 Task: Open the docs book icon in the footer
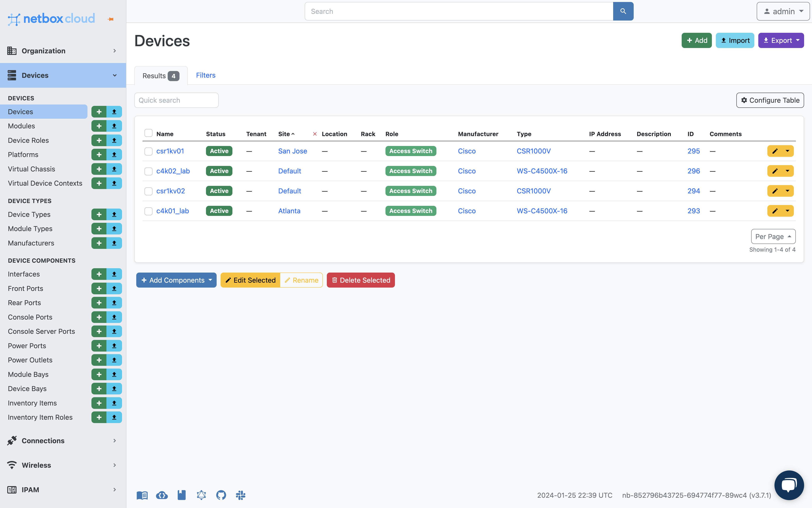tap(142, 495)
